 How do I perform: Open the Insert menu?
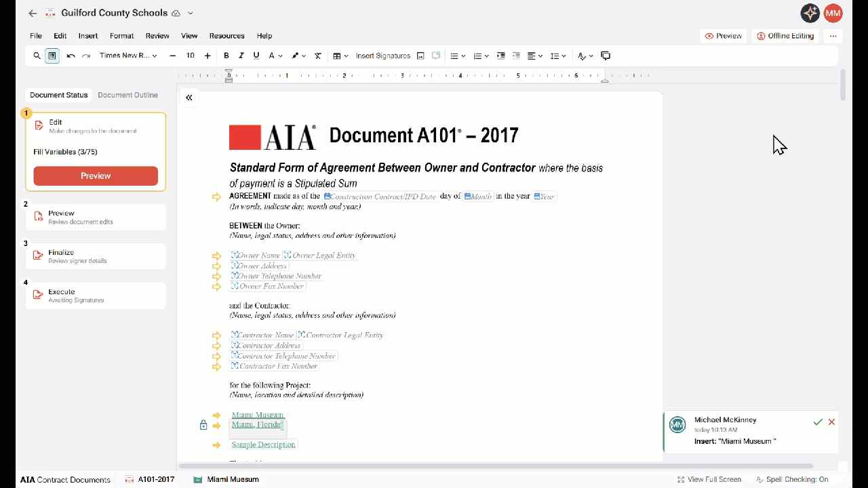(88, 36)
